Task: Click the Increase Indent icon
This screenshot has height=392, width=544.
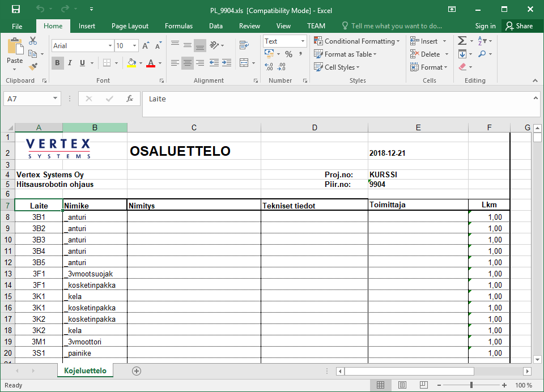Action: [x=227, y=63]
